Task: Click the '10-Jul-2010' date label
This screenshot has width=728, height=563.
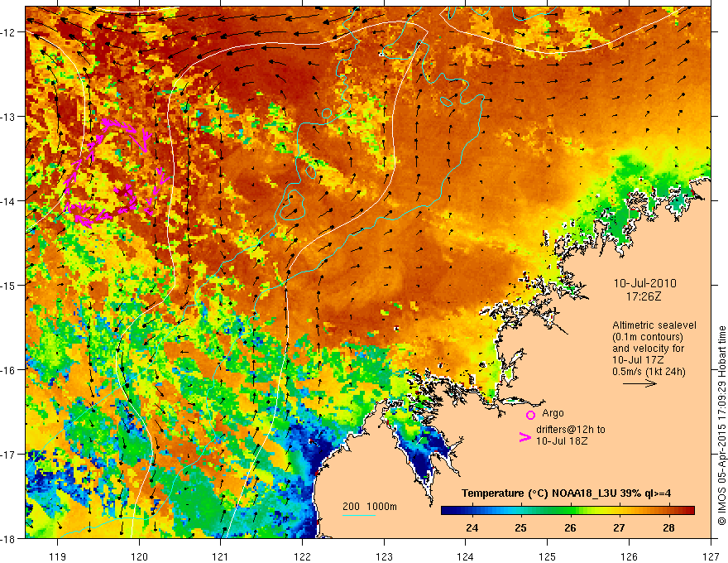Action: (644, 283)
